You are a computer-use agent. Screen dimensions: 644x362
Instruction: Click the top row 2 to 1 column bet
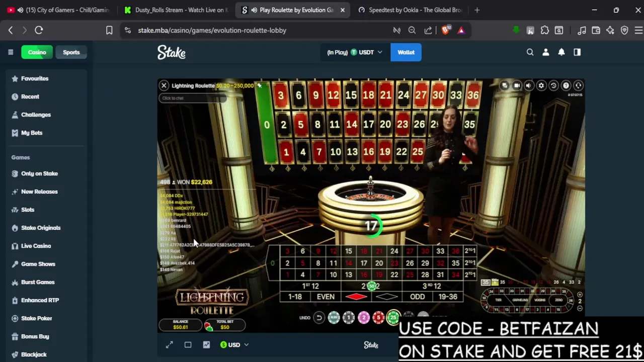click(x=470, y=251)
